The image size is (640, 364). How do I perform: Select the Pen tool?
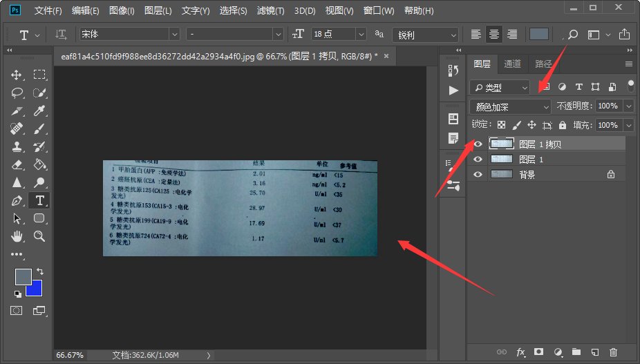17,200
